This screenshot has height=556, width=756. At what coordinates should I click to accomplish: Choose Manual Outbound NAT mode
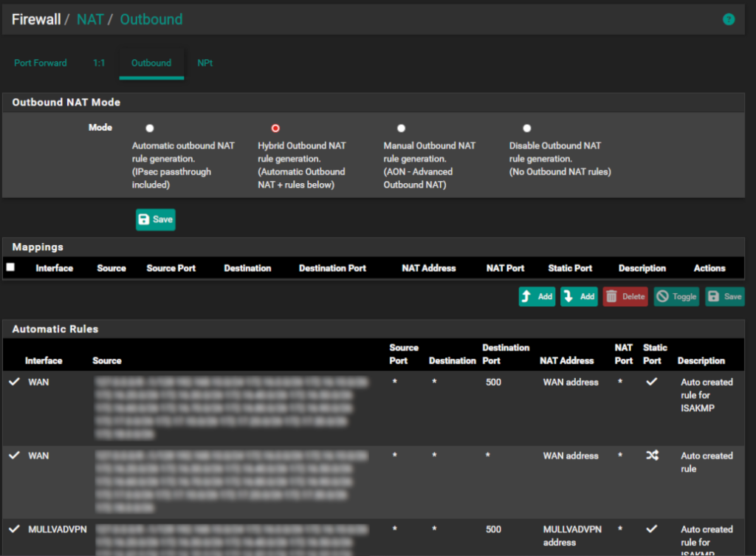click(401, 128)
